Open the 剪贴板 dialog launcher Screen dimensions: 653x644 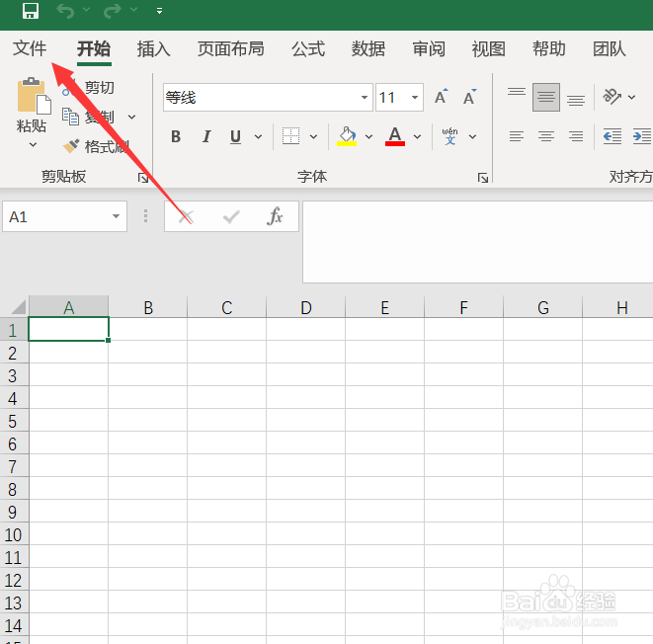pos(143,178)
